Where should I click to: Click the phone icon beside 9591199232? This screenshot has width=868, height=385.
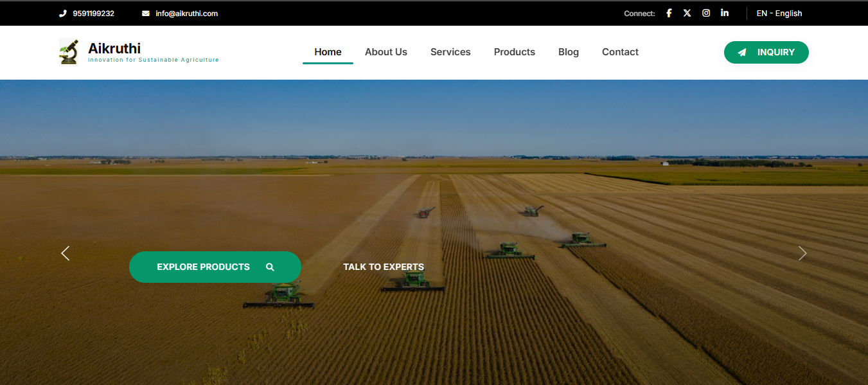coord(63,13)
